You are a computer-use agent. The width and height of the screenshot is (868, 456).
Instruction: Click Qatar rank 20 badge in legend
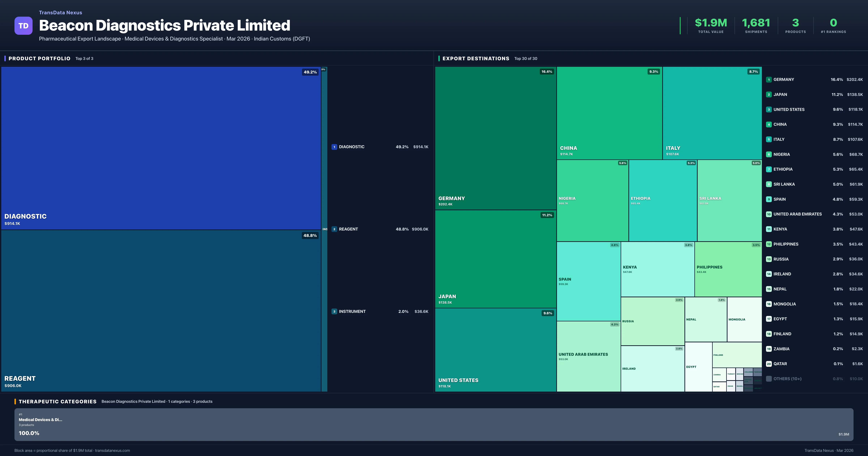(x=769, y=364)
